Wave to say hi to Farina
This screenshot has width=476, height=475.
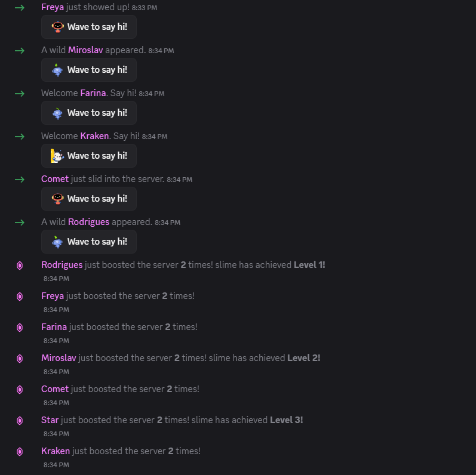click(x=89, y=113)
